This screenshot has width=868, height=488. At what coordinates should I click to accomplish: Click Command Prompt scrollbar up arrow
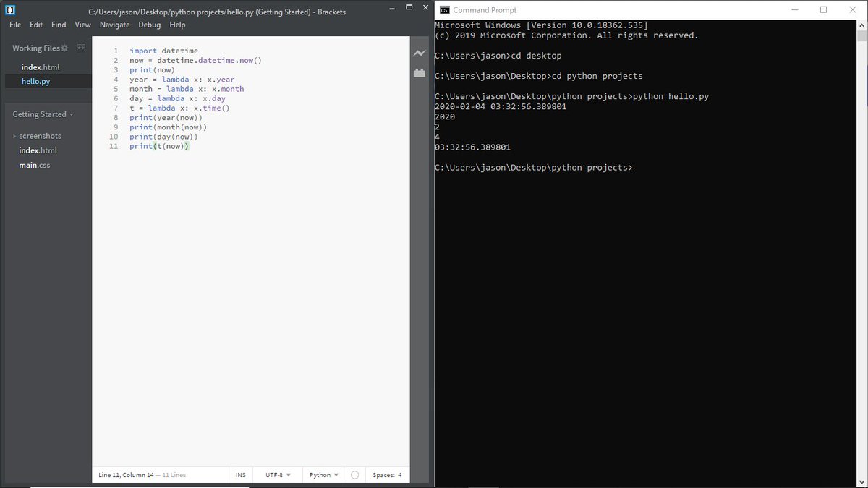click(x=861, y=26)
